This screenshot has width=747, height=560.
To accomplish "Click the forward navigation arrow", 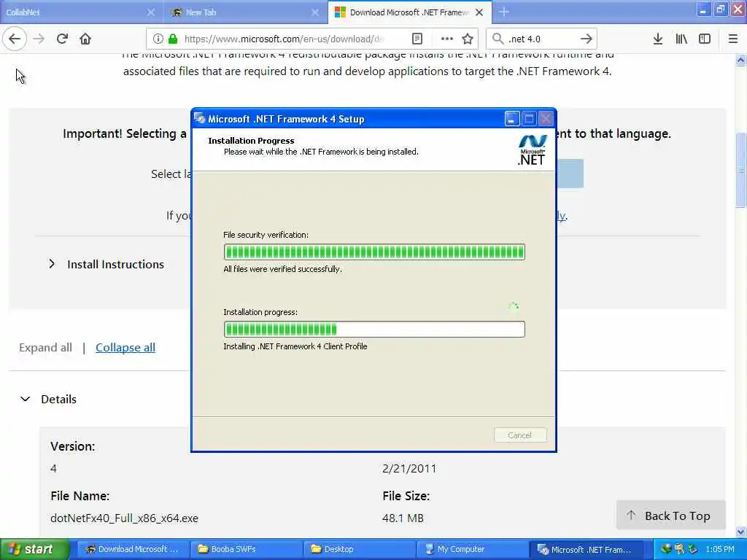I will tap(39, 39).
